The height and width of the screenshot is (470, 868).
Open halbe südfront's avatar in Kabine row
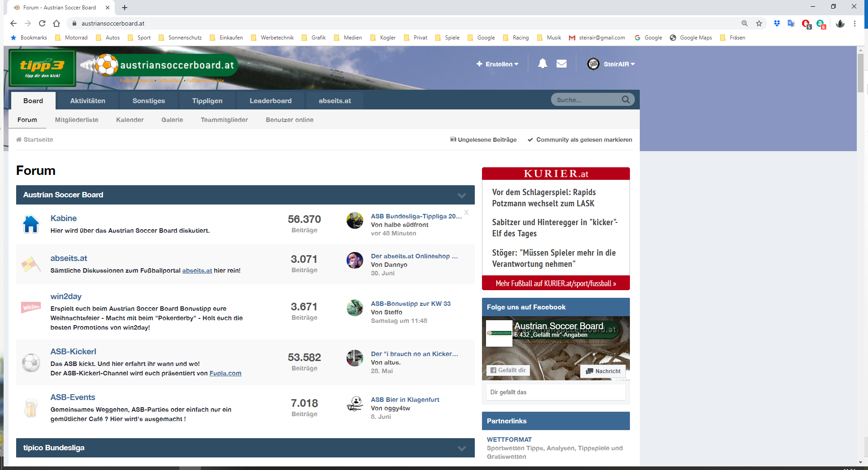pyautogui.click(x=355, y=220)
